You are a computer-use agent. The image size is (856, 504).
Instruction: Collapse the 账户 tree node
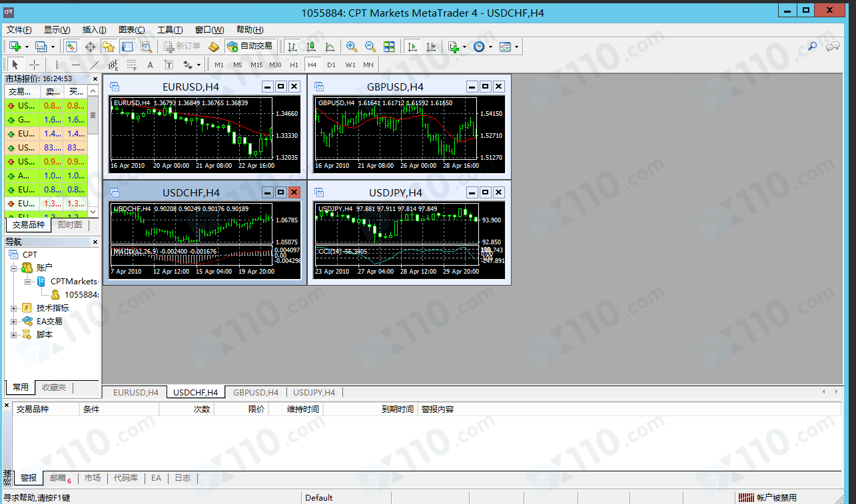coord(15,268)
